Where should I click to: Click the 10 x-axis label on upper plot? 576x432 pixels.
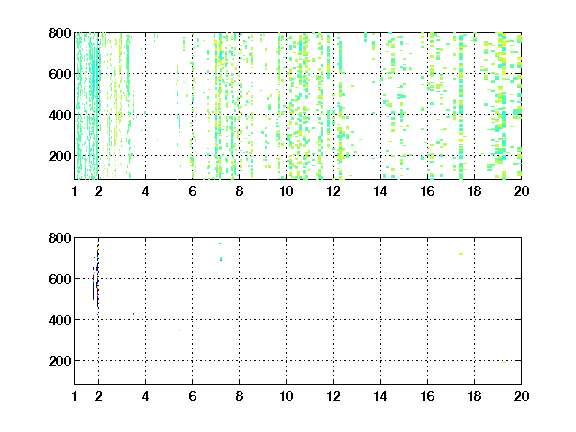[x=286, y=191]
